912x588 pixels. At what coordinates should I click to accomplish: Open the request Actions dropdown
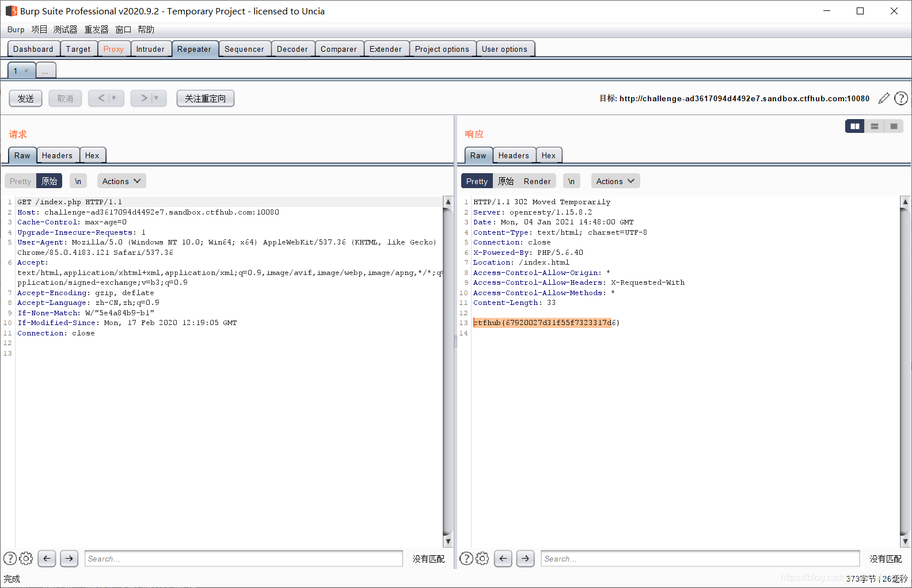[121, 181]
